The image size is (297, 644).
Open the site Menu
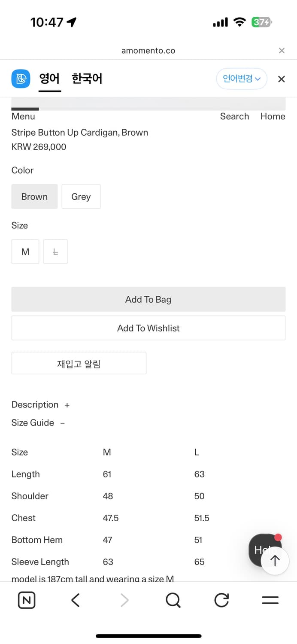coord(23,116)
